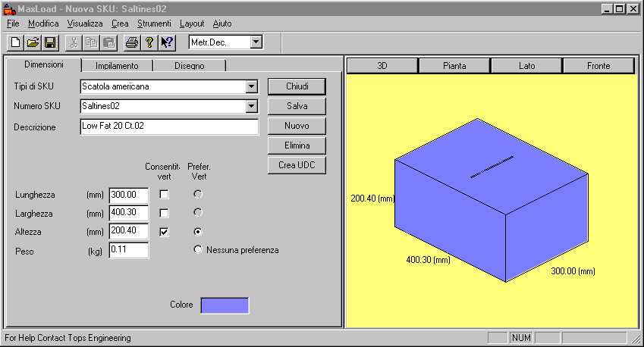Switch to the Dimensioni tab

(44, 65)
